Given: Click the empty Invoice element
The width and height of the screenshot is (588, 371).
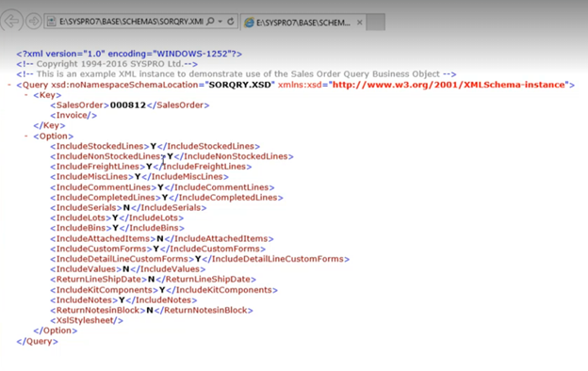Looking at the screenshot, I should [73, 116].
